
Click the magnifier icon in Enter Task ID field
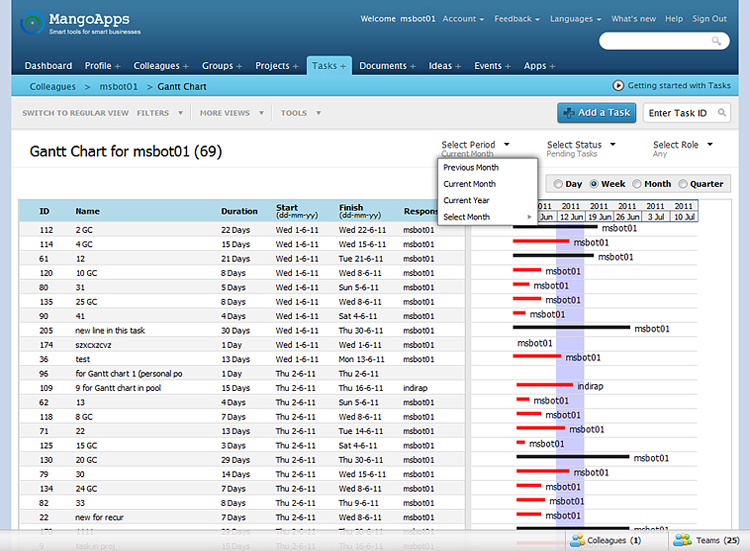[x=722, y=112]
